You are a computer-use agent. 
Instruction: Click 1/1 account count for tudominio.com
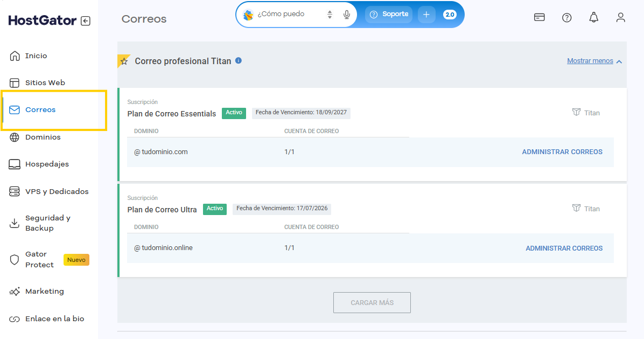(x=289, y=152)
